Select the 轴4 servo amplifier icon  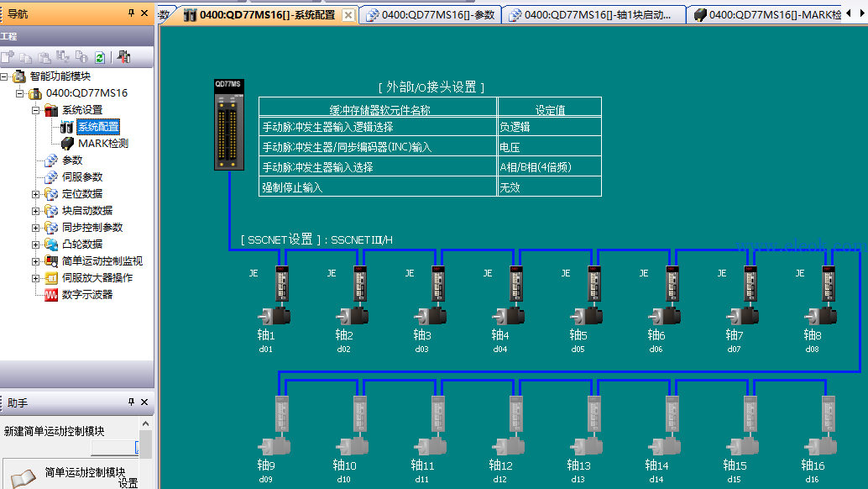point(516,283)
